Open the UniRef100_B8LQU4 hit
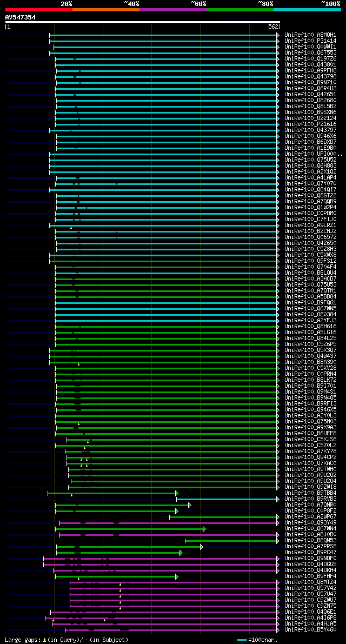 click(x=310, y=273)
